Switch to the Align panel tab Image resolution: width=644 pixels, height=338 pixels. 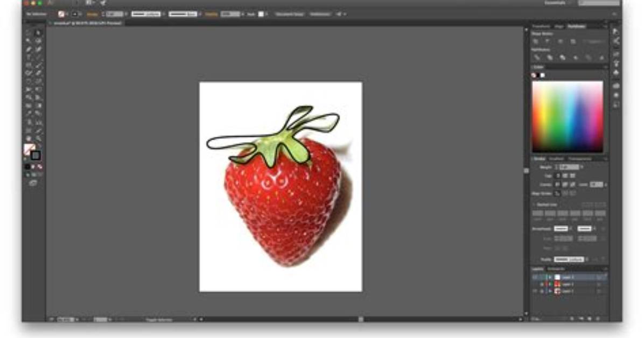click(x=558, y=26)
